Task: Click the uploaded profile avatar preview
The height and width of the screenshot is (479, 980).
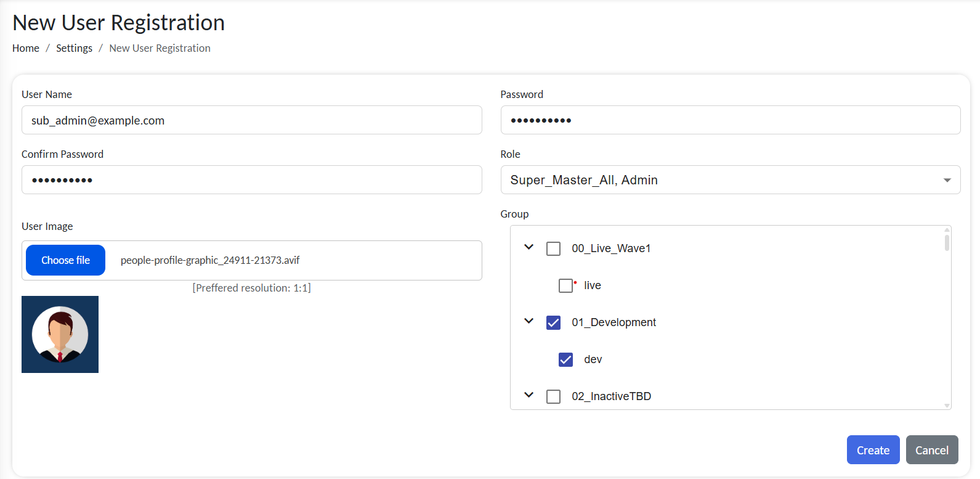Action: point(60,334)
